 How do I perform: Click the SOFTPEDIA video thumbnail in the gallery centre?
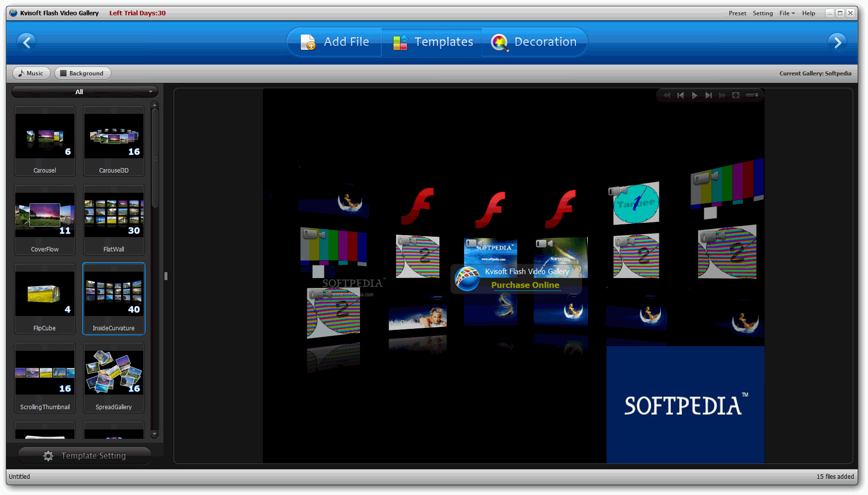coord(491,251)
